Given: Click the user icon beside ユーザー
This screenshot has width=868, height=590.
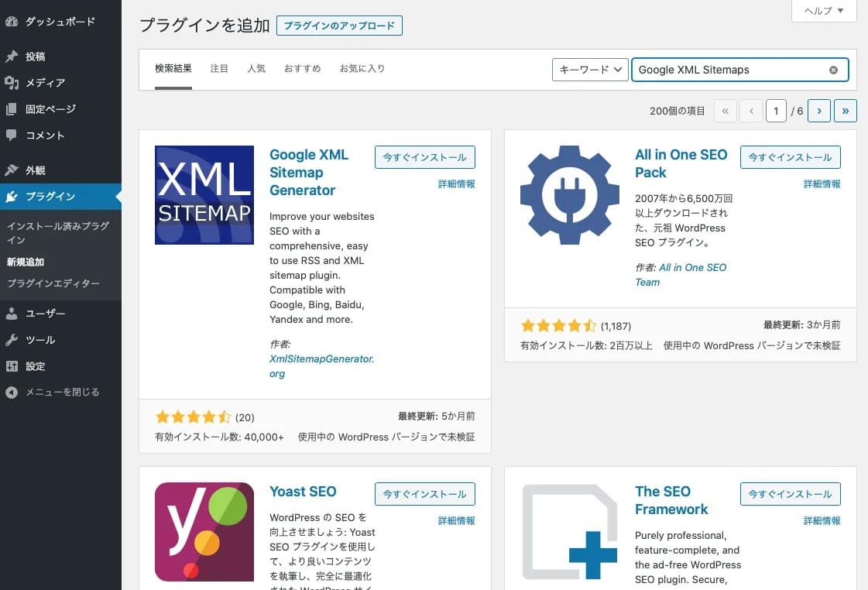Looking at the screenshot, I should click(12, 314).
